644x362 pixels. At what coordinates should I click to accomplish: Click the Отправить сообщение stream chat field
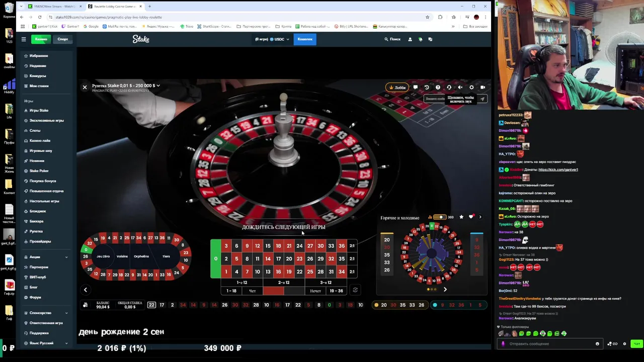550,344
